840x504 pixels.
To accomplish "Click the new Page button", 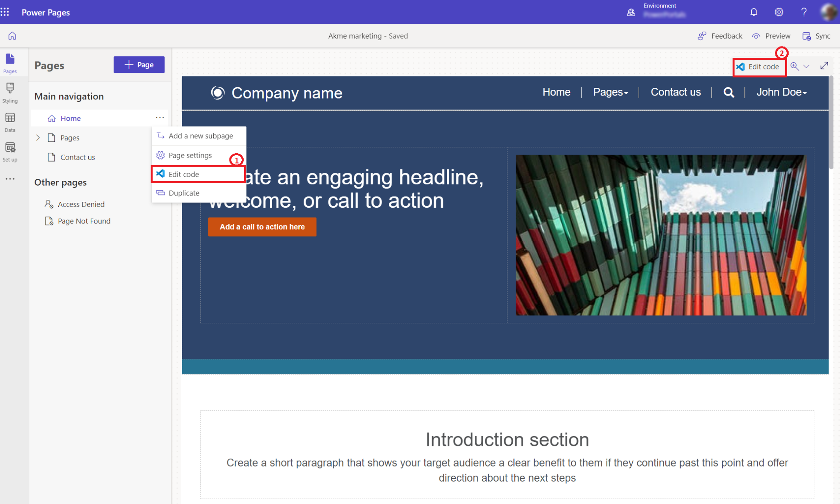I will point(139,64).
